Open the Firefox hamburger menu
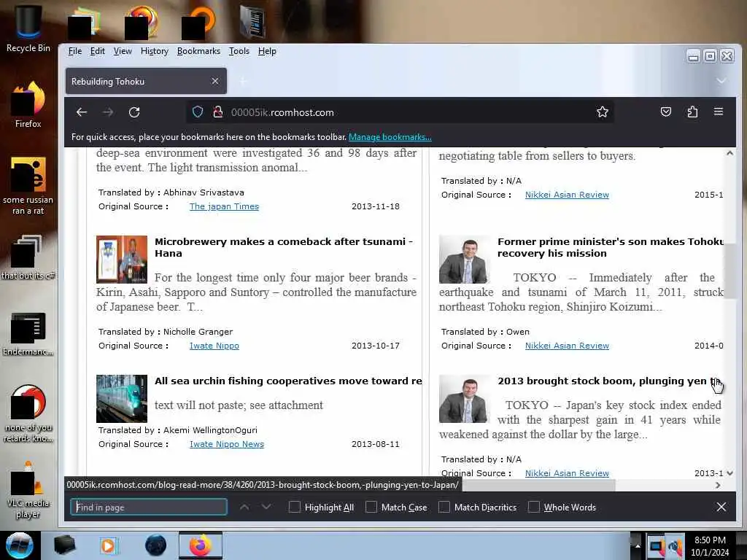Image resolution: width=747 pixels, height=560 pixels. [719, 112]
